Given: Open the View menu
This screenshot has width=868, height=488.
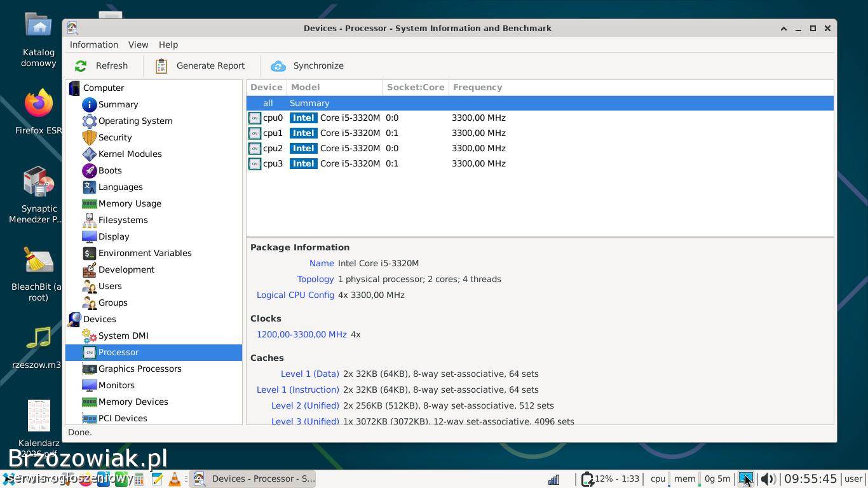Looking at the screenshot, I should pos(138,44).
